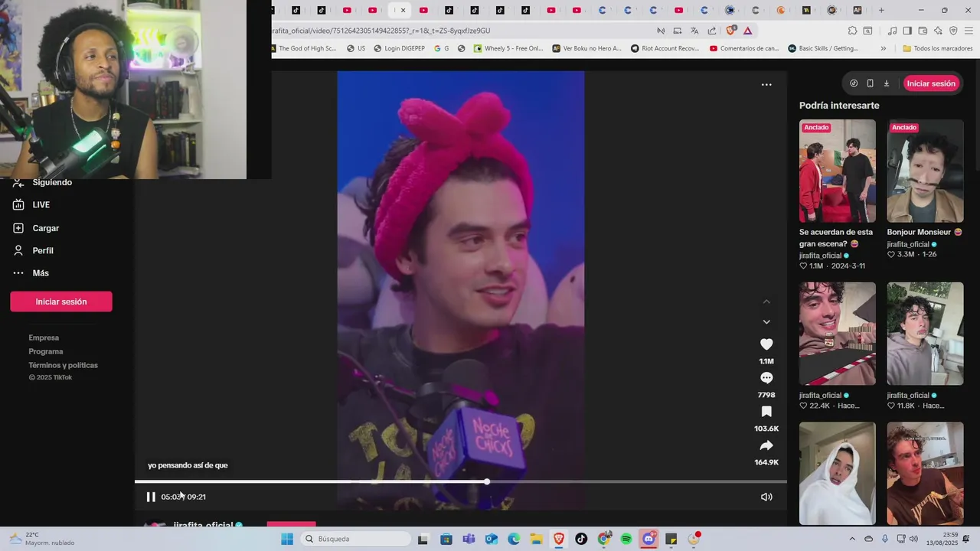Screen dimensions: 980x551
Task: Toggle mute on the video volume icon
Action: (766, 497)
